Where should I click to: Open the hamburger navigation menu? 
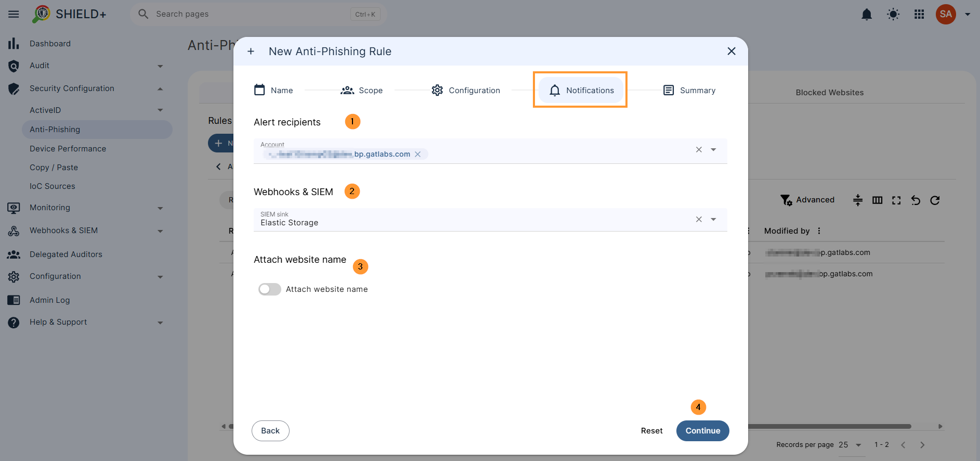click(x=14, y=14)
